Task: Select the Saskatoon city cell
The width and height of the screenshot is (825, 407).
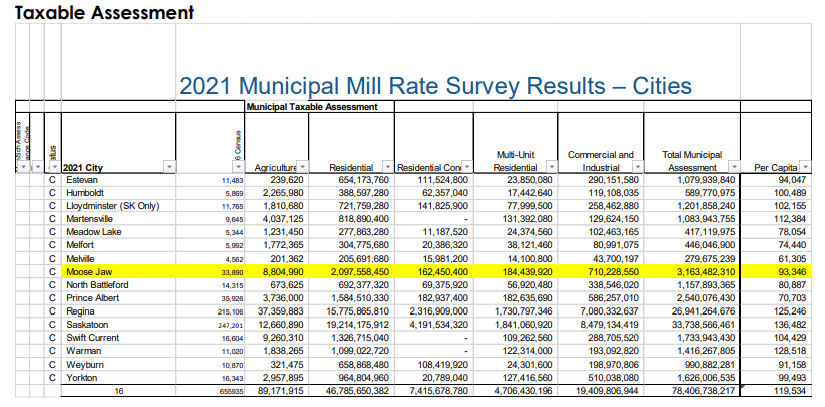Action: pyautogui.click(x=118, y=325)
